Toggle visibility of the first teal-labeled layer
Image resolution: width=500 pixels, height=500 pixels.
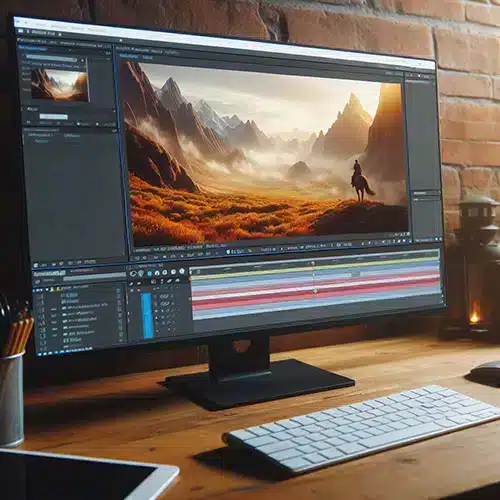[41, 296]
